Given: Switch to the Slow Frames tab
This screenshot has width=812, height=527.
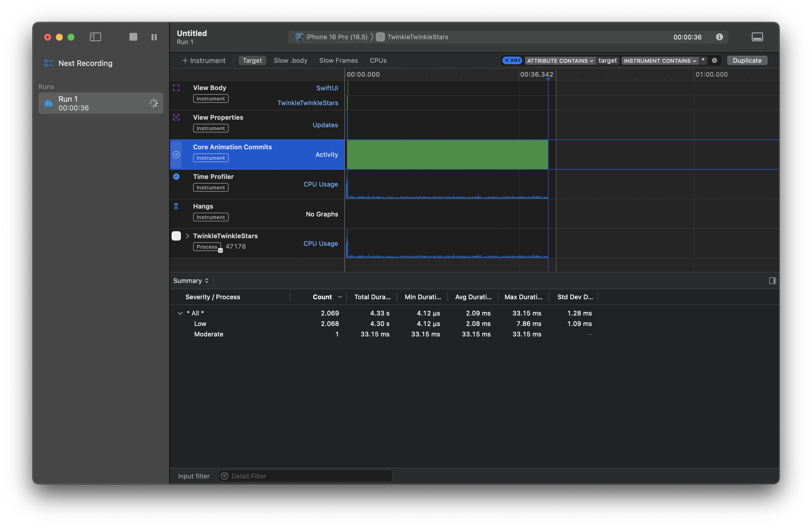Looking at the screenshot, I should [339, 60].
